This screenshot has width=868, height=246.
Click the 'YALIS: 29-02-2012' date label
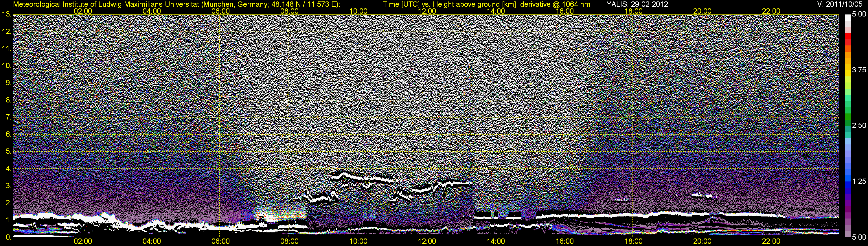pos(637,4)
